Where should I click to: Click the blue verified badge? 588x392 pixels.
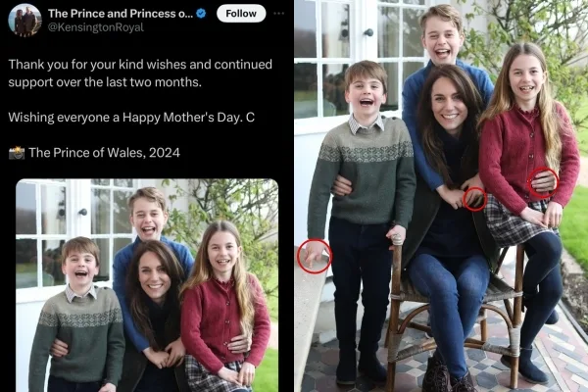click(200, 14)
